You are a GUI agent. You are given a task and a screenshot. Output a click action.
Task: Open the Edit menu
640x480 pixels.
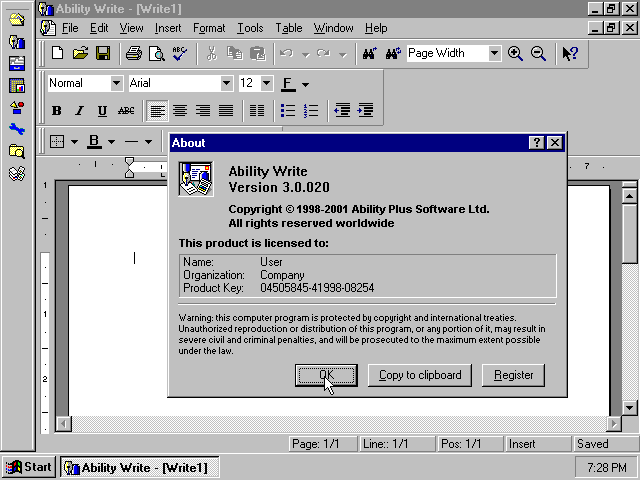point(99,28)
